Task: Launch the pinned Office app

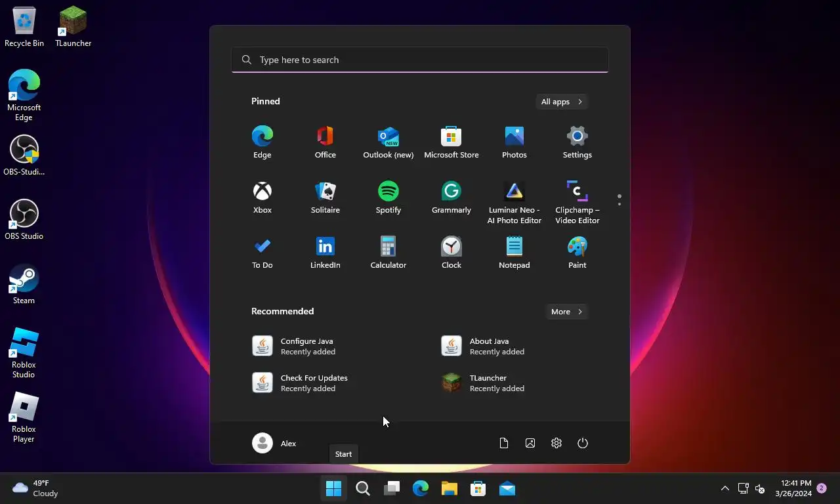Action: pyautogui.click(x=325, y=142)
